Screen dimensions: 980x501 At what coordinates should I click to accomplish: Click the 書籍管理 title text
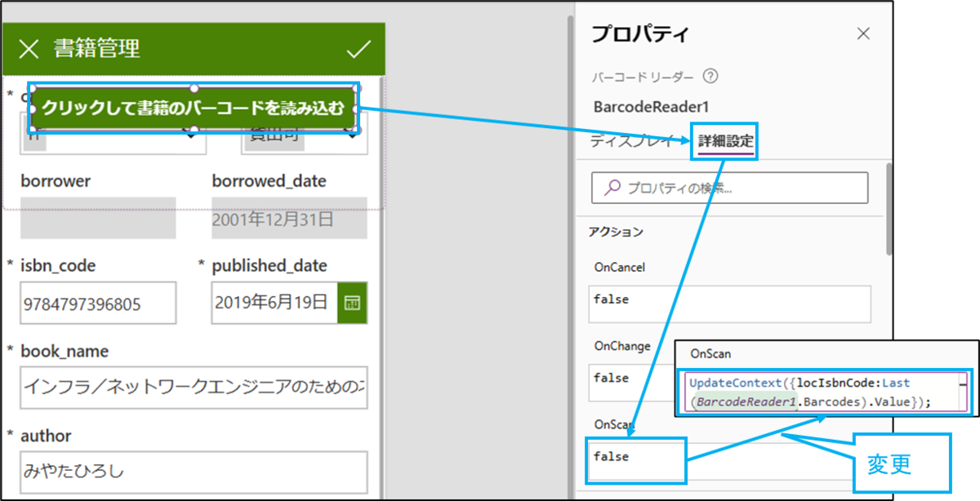(97, 49)
